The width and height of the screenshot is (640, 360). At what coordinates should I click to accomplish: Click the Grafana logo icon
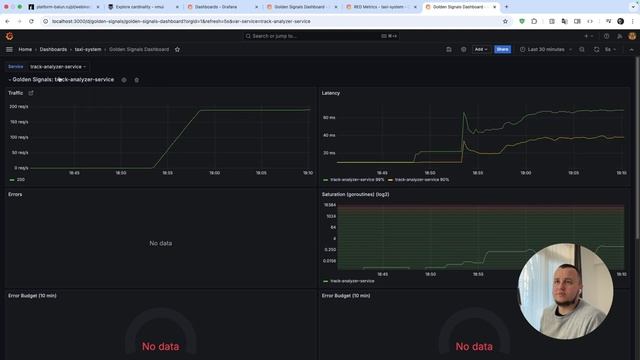coord(9,36)
